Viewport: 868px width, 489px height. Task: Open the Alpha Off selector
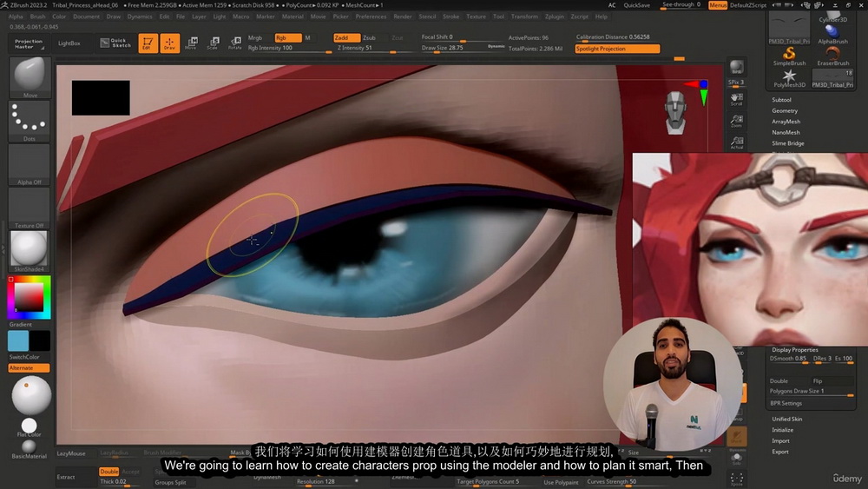pyautogui.click(x=30, y=164)
